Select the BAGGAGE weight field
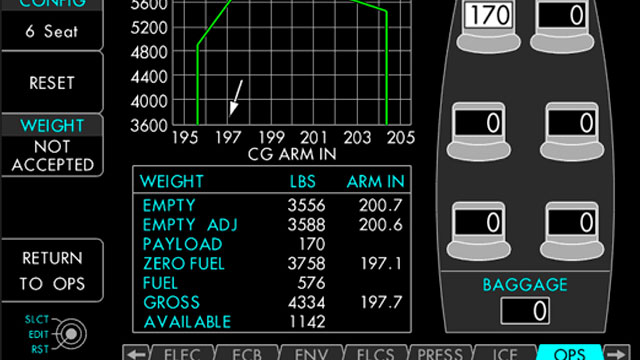 pos(525,311)
